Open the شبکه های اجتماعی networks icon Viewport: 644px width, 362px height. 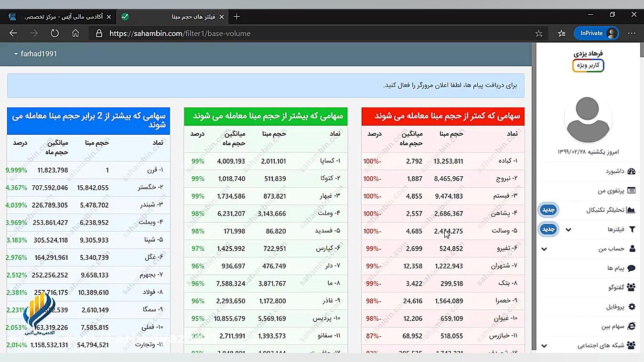click(x=632, y=345)
